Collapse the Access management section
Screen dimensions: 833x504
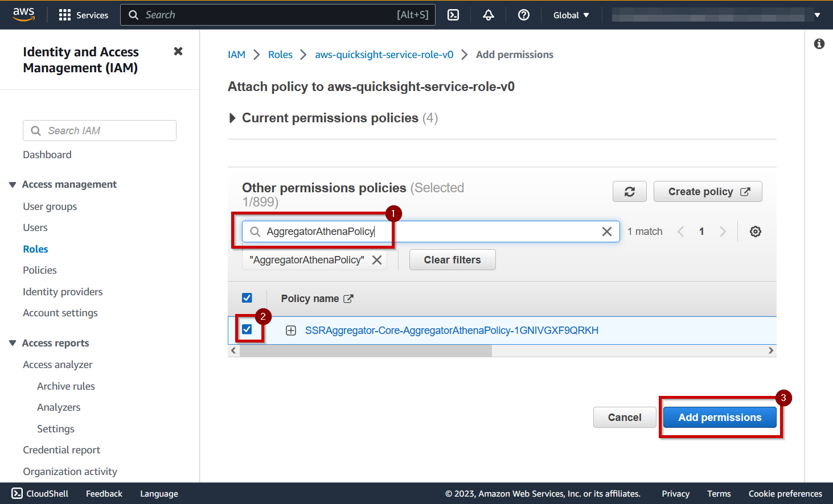point(13,184)
